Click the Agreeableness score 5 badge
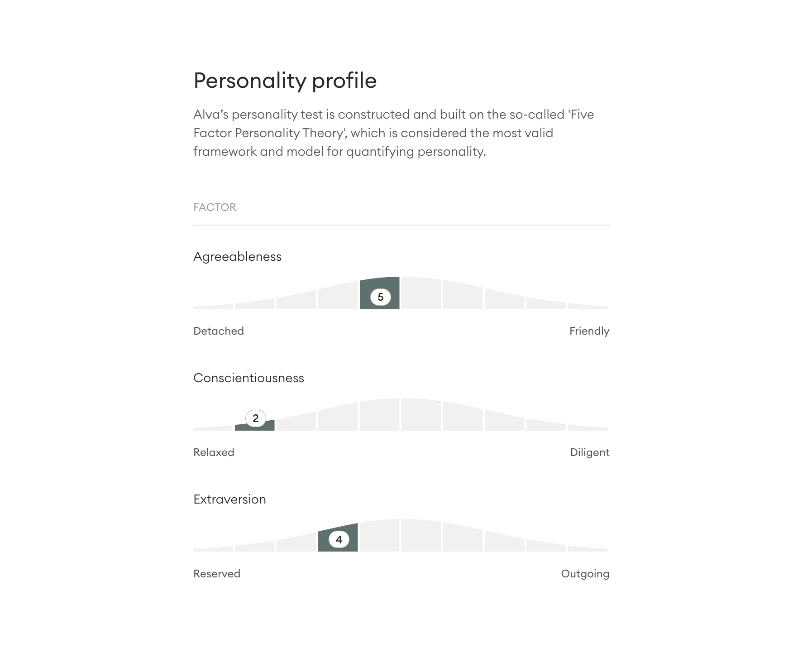The height and width of the screenshot is (653, 812). [x=380, y=297]
